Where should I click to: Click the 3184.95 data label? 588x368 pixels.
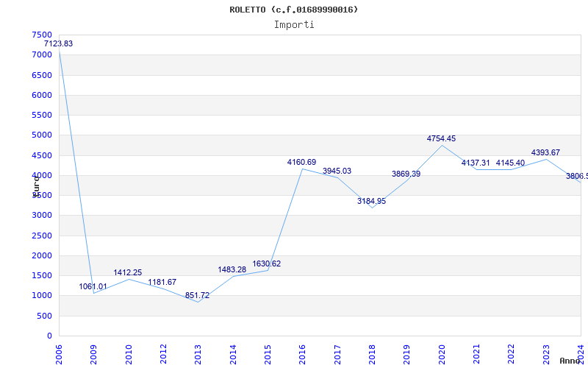pyautogui.click(x=372, y=201)
